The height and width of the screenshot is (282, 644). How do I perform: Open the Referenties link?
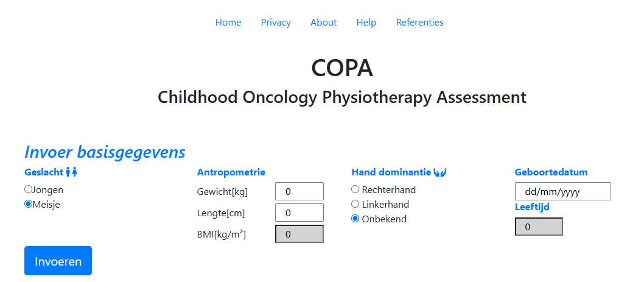tap(419, 23)
